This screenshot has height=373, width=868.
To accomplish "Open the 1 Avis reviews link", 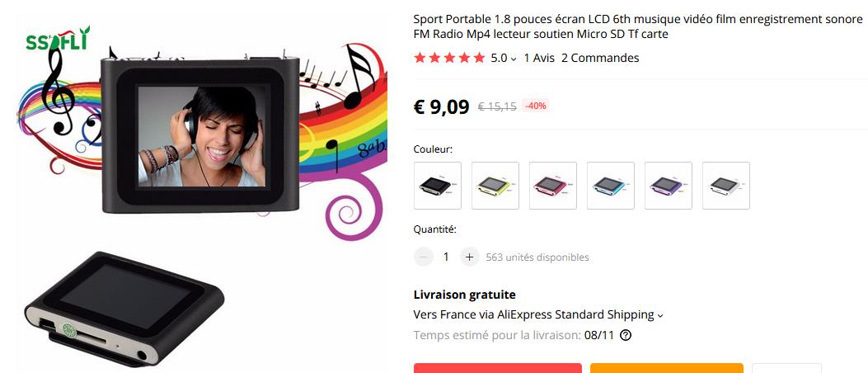I will tap(539, 58).
